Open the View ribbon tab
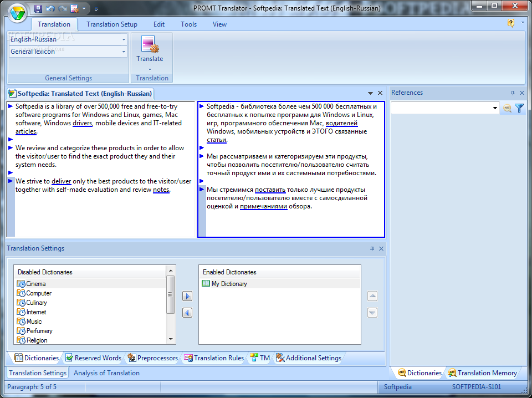This screenshot has height=398, width=532. (219, 24)
